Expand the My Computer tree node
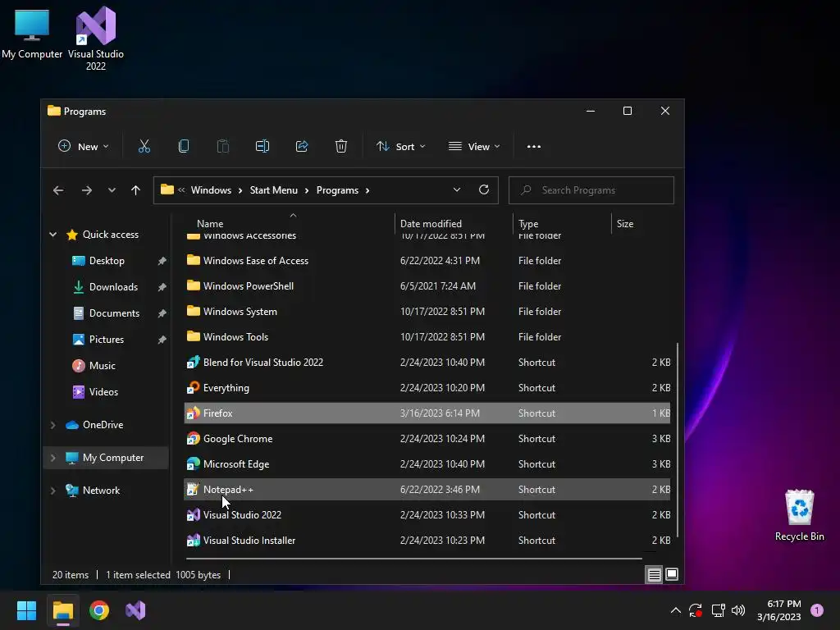Viewport: 840px width, 630px height. click(x=53, y=458)
